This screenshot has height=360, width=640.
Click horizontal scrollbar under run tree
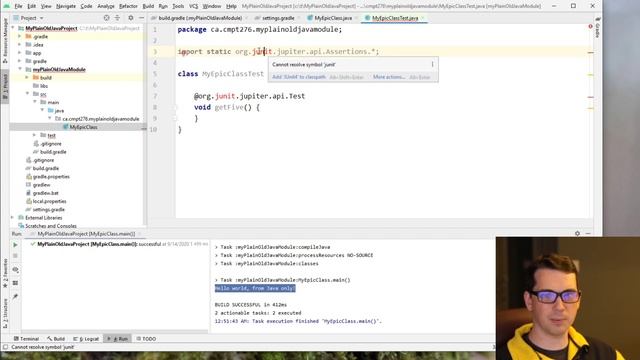tap(114, 331)
